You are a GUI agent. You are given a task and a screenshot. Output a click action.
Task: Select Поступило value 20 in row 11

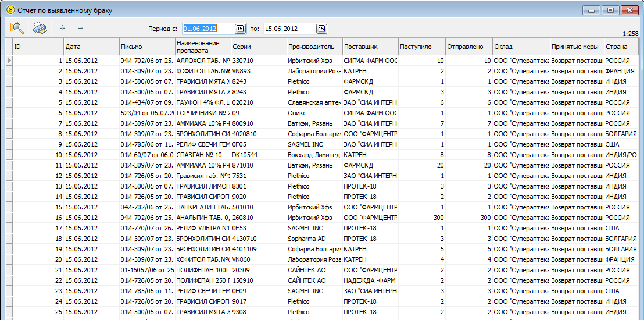pos(422,165)
